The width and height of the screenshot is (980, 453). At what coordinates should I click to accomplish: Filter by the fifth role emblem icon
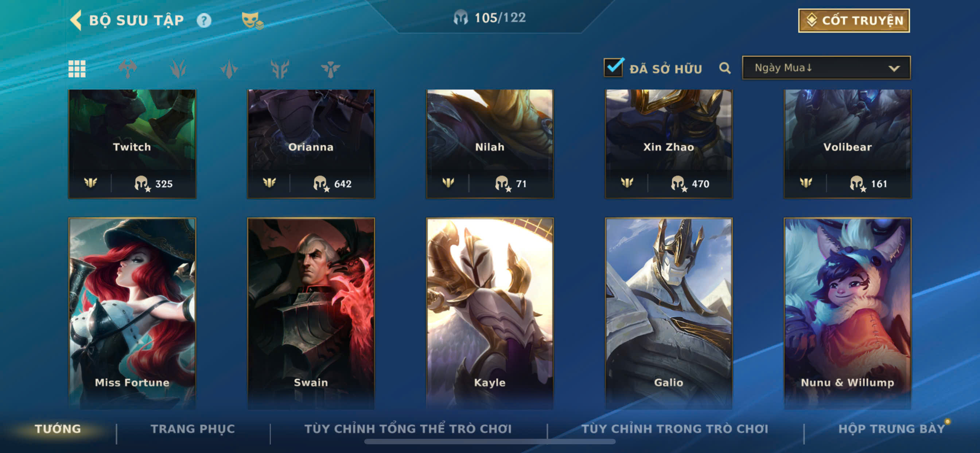coord(330,69)
